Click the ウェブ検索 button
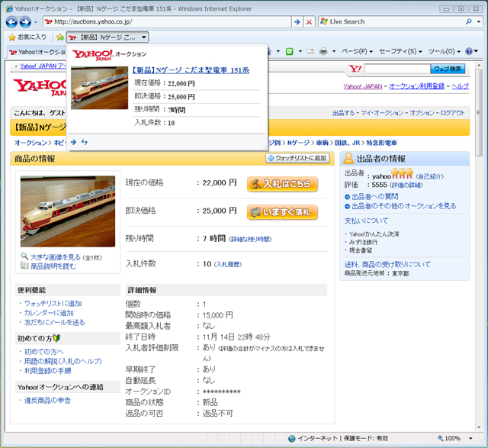This screenshot has width=488, height=448. tap(448, 69)
